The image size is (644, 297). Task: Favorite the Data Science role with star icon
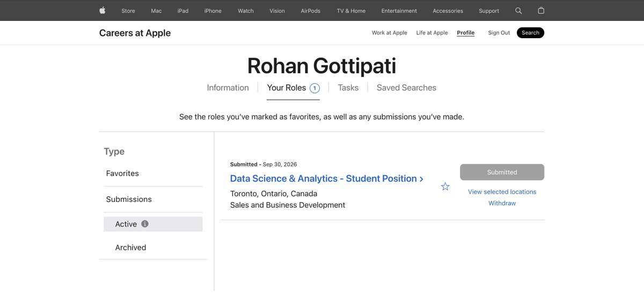tap(445, 186)
